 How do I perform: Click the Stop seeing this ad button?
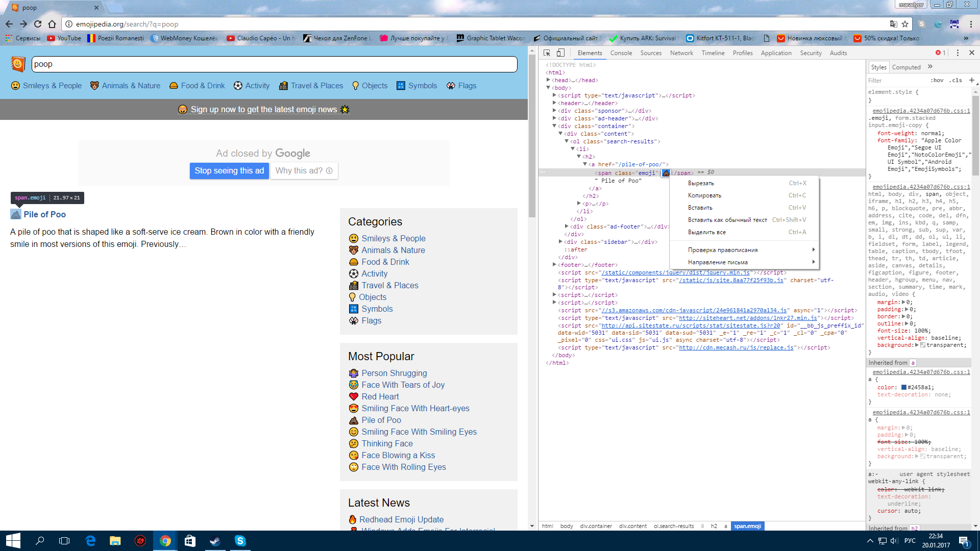coord(229,171)
